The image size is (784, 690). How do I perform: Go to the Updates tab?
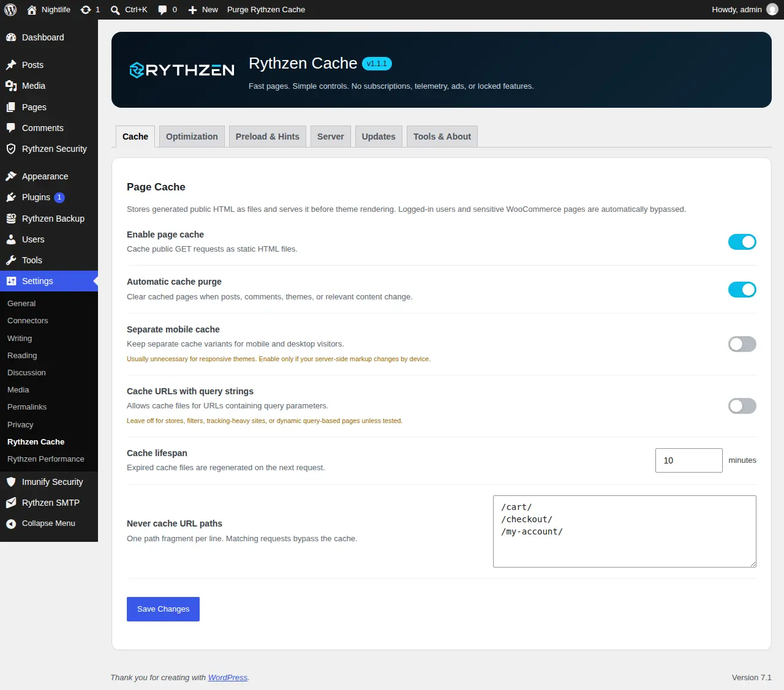coord(379,137)
